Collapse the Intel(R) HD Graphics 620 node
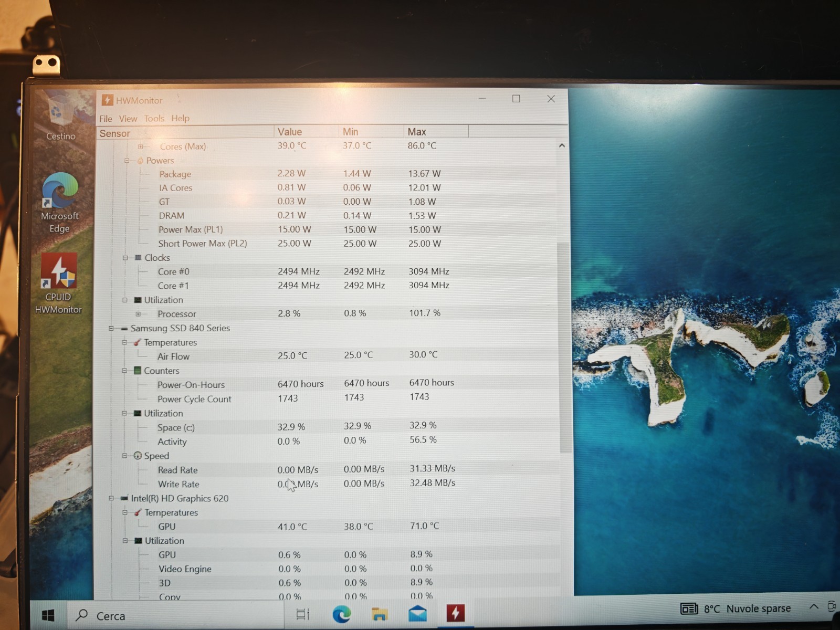 (x=111, y=498)
